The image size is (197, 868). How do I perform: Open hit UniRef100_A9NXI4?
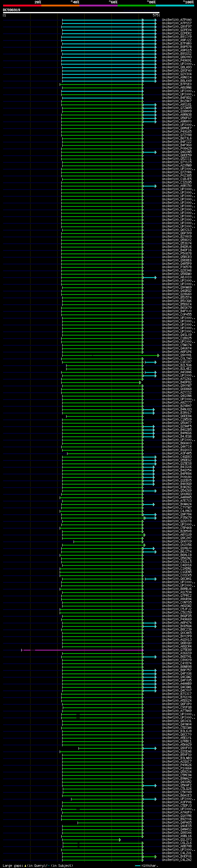pos(177,78)
